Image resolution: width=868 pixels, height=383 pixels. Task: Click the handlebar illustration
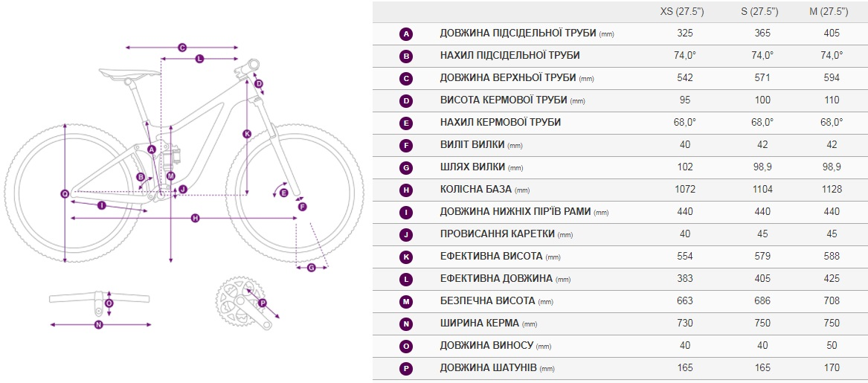(x=100, y=300)
